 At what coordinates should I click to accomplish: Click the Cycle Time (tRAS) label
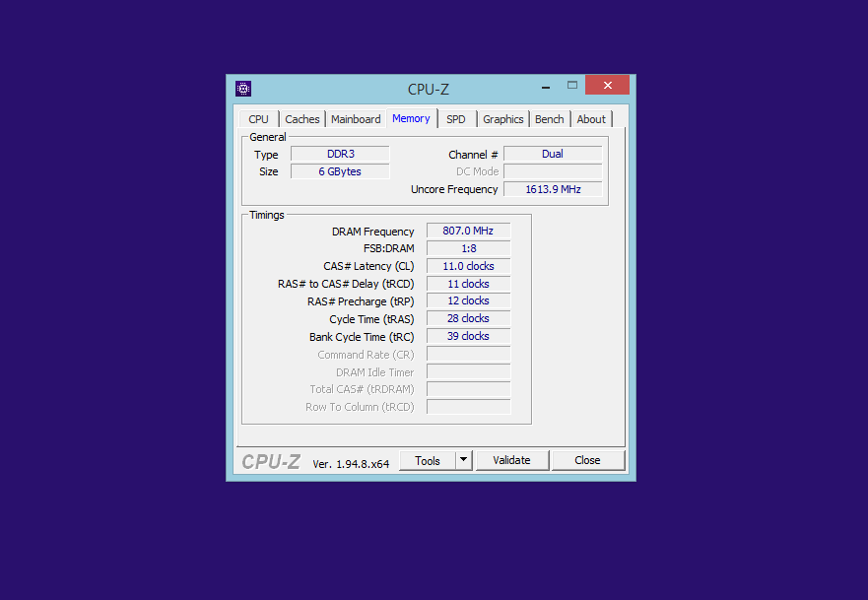371,319
